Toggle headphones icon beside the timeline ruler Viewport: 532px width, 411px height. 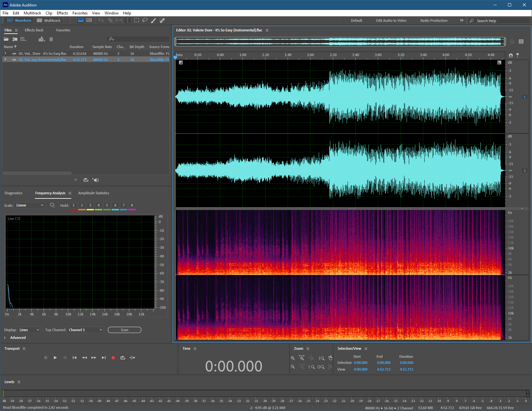coord(511,55)
